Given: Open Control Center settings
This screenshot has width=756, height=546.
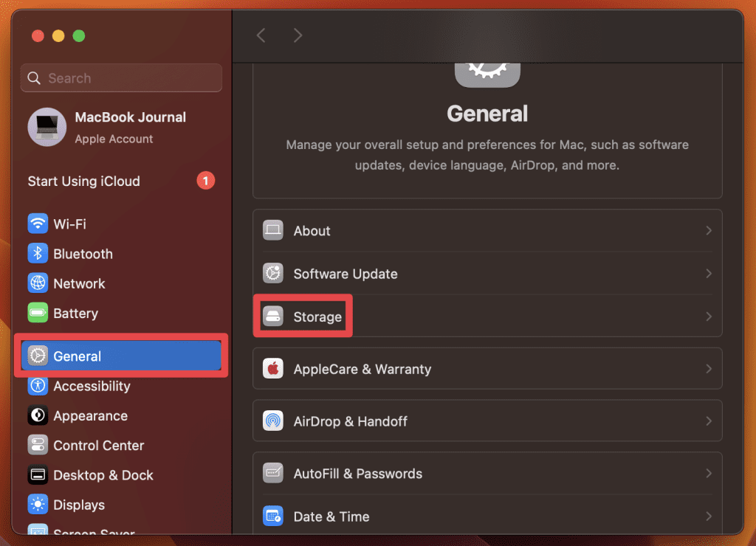Looking at the screenshot, I should pyautogui.click(x=121, y=445).
